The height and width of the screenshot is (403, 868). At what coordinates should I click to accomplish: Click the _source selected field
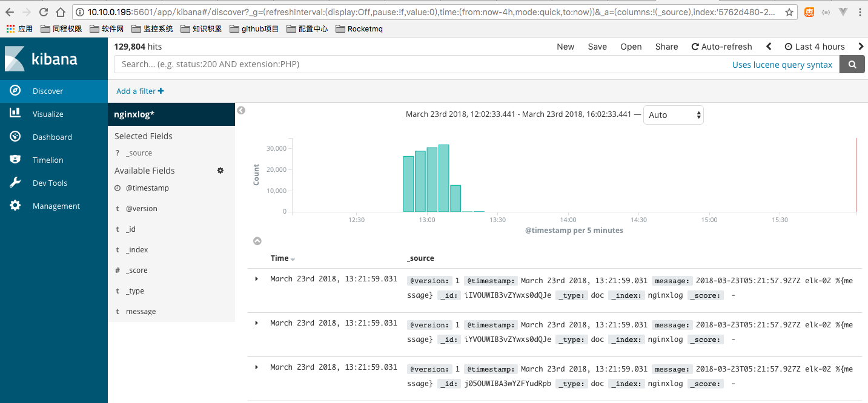click(x=139, y=153)
